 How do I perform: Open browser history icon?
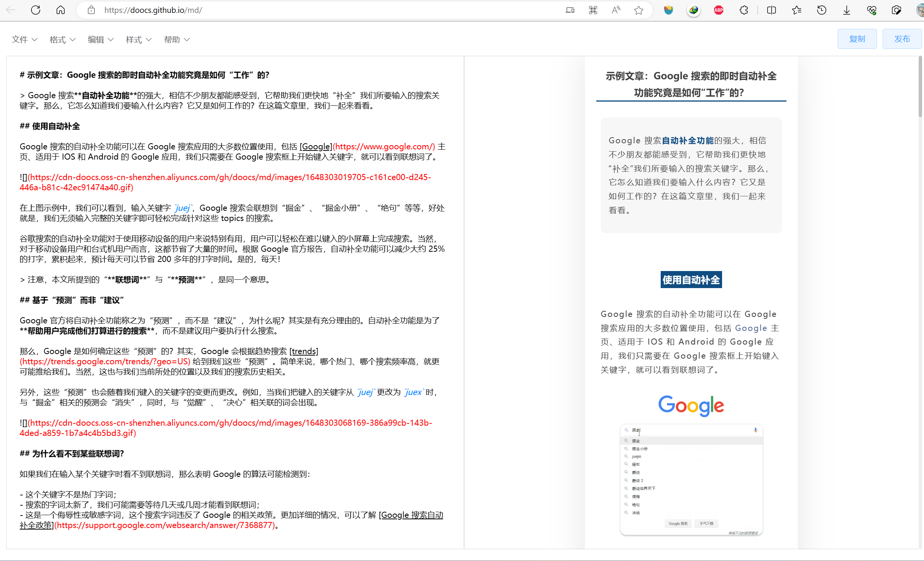(822, 10)
